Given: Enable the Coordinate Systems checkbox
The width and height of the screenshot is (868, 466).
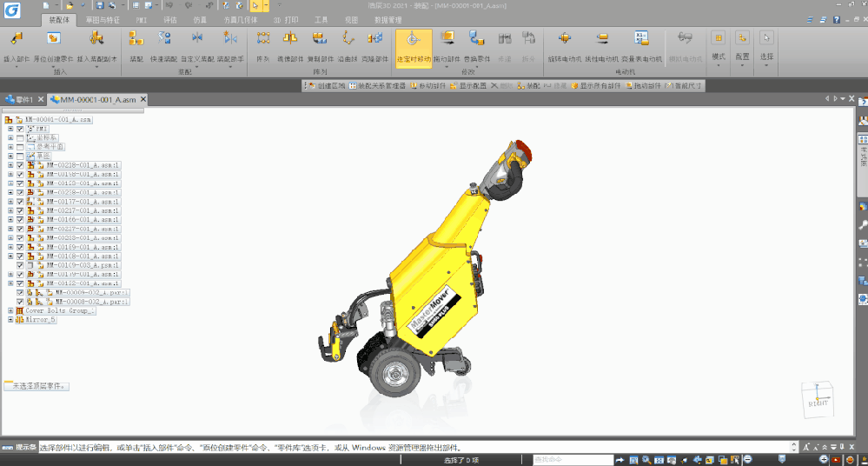Looking at the screenshot, I should pyautogui.click(x=20, y=138).
